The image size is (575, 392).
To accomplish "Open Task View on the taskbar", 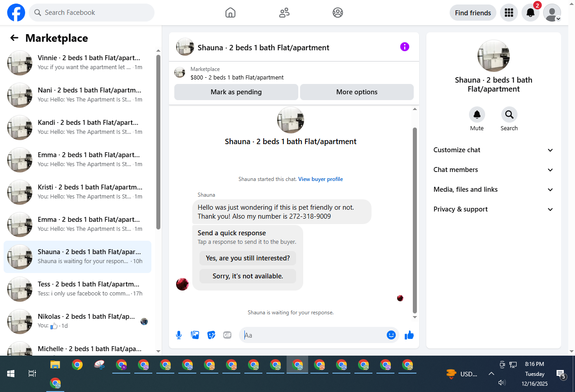I will 32,374.
